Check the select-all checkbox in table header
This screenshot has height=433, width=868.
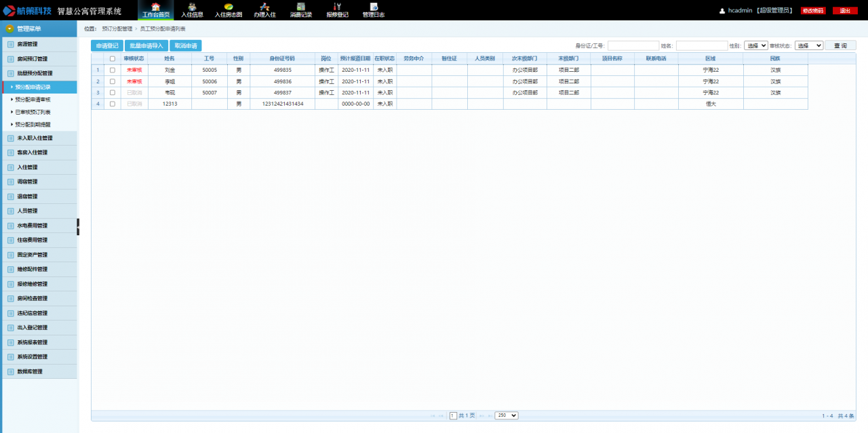(x=113, y=59)
